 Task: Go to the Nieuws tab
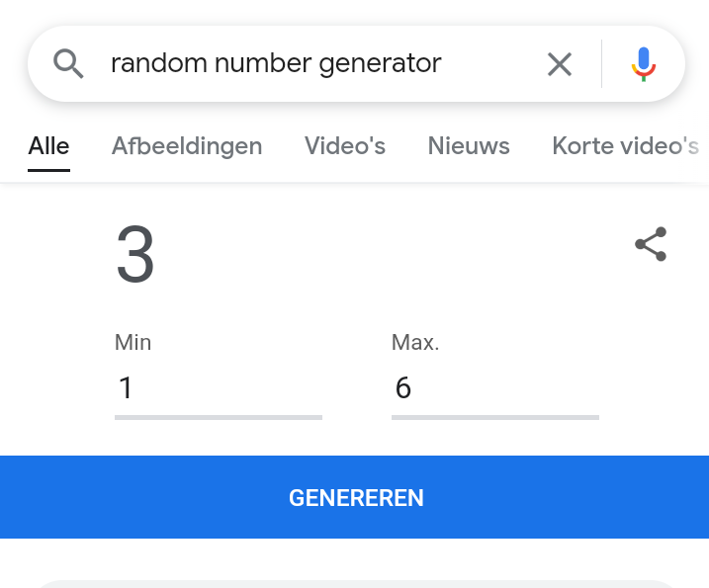point(469,146)
